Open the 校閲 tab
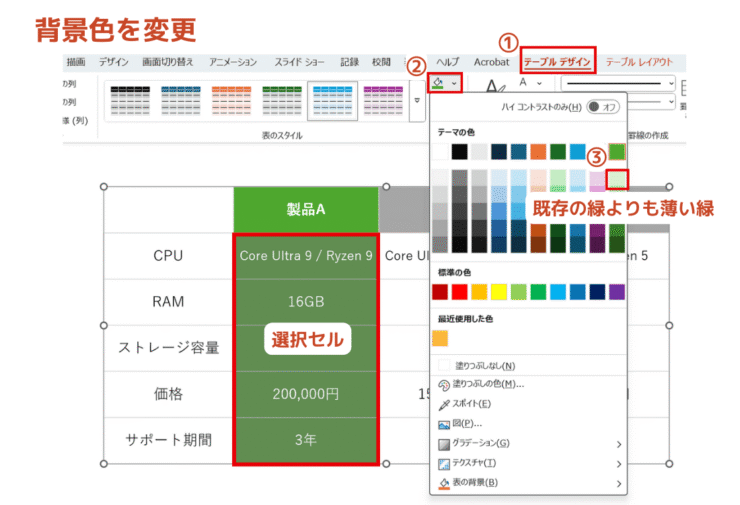 coord(381,62)
